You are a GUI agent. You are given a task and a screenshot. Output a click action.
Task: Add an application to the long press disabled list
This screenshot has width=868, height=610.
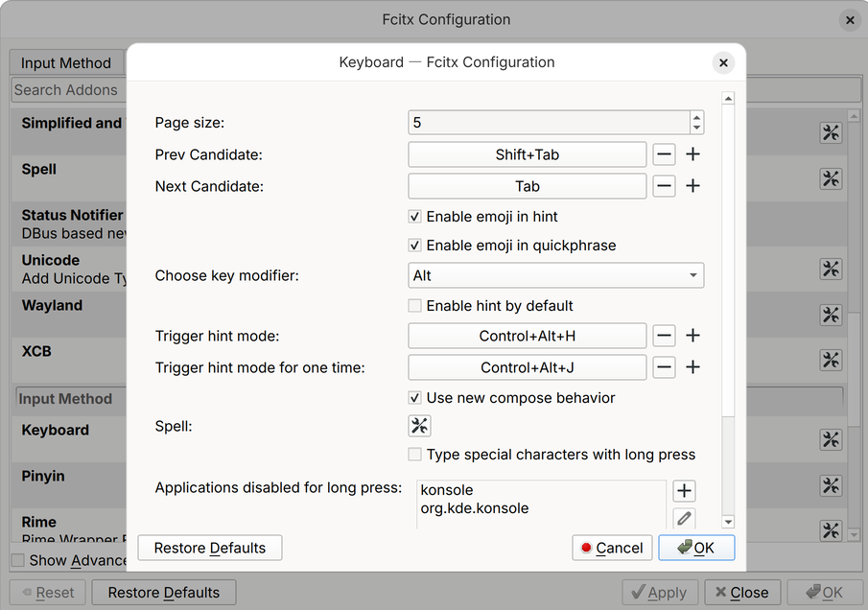684,490
